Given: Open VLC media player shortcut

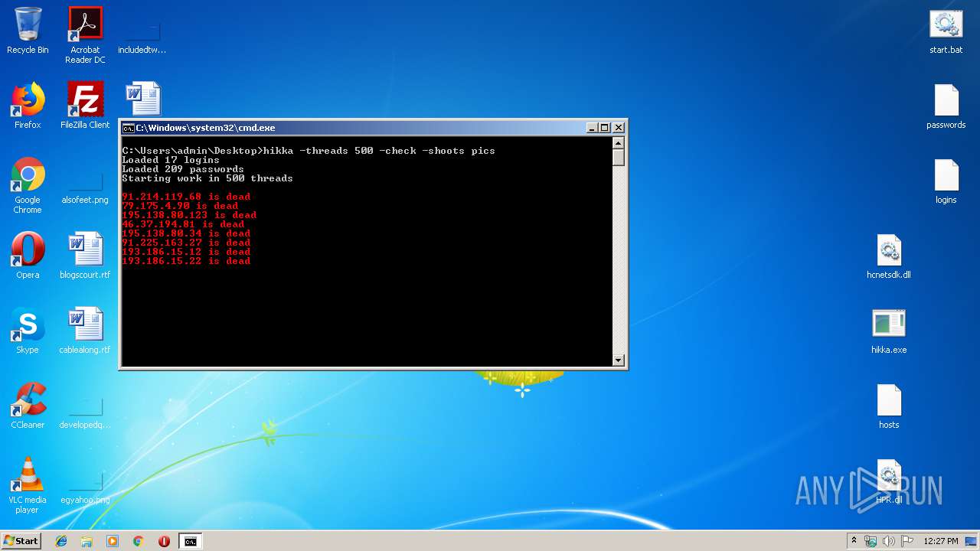Looking at the screenshot, I should [x=28, y=485].
